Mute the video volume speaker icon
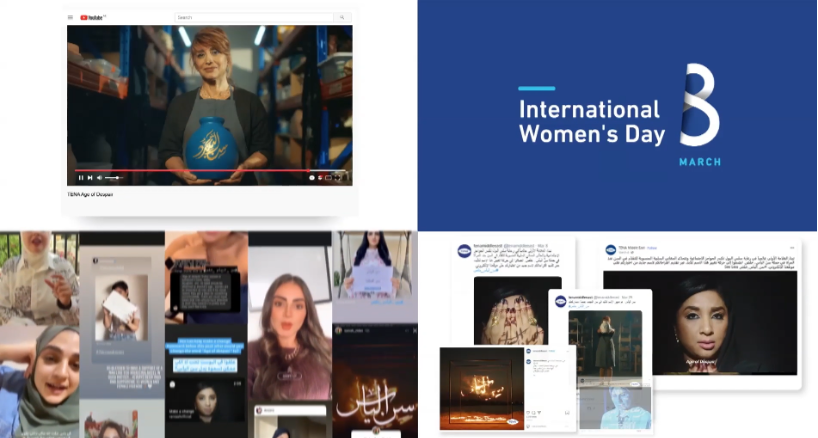This screenshot has width=818, height=438. coord(100,177)
